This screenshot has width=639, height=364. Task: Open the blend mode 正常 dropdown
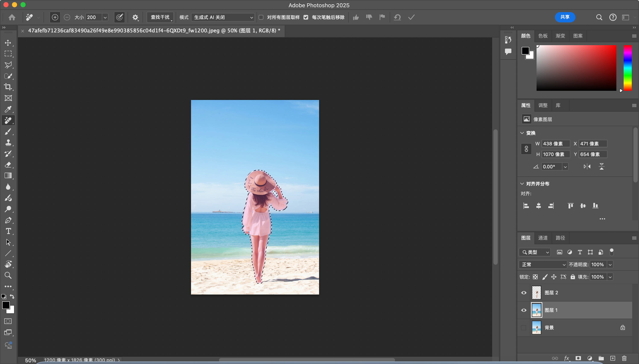pyautogui.click(x=543, y=264)
